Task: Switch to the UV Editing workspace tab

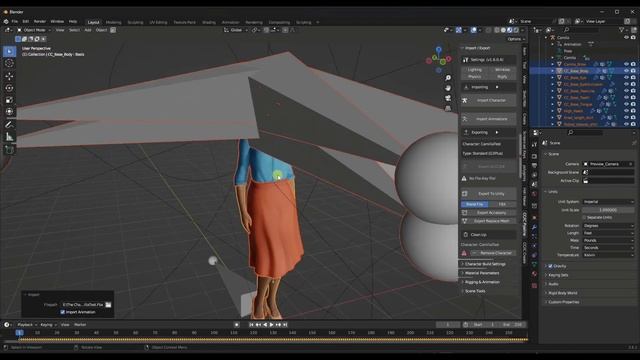Action: pos(158,22)
